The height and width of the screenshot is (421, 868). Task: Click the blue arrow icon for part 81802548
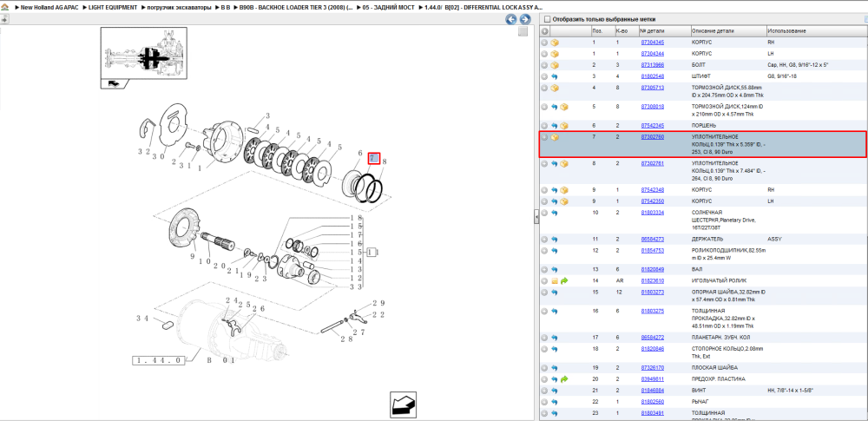[x=555, y=76]
